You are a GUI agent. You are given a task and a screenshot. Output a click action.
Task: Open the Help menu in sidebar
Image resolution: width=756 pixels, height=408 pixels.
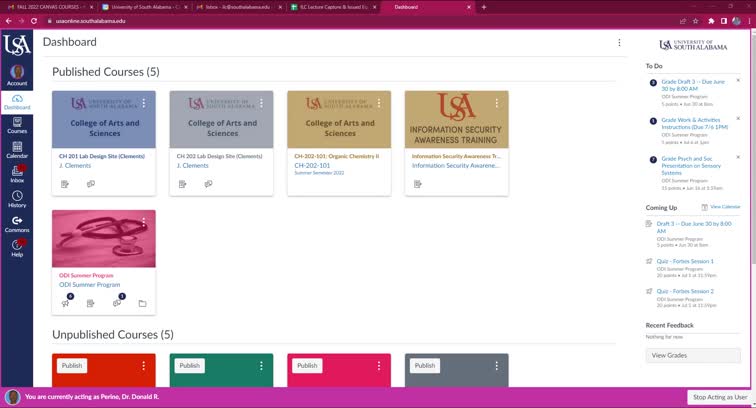pyautogui.click(x=16, y=248)
